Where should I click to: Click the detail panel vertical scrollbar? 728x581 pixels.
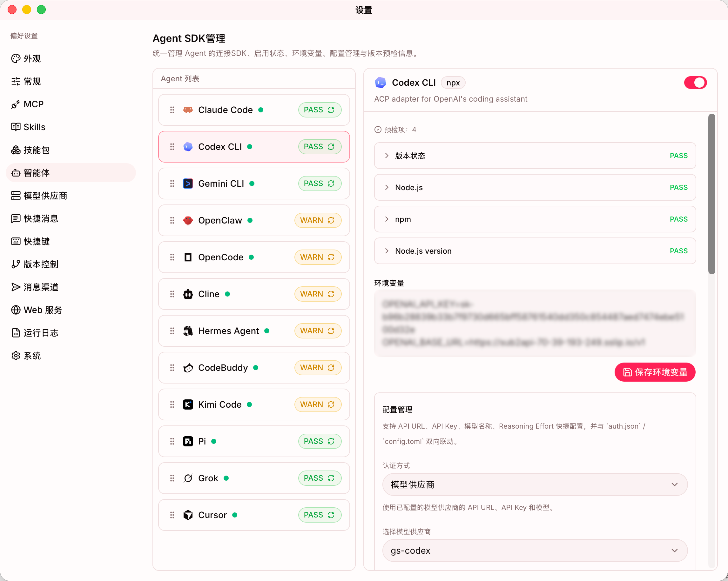[711, 194]
